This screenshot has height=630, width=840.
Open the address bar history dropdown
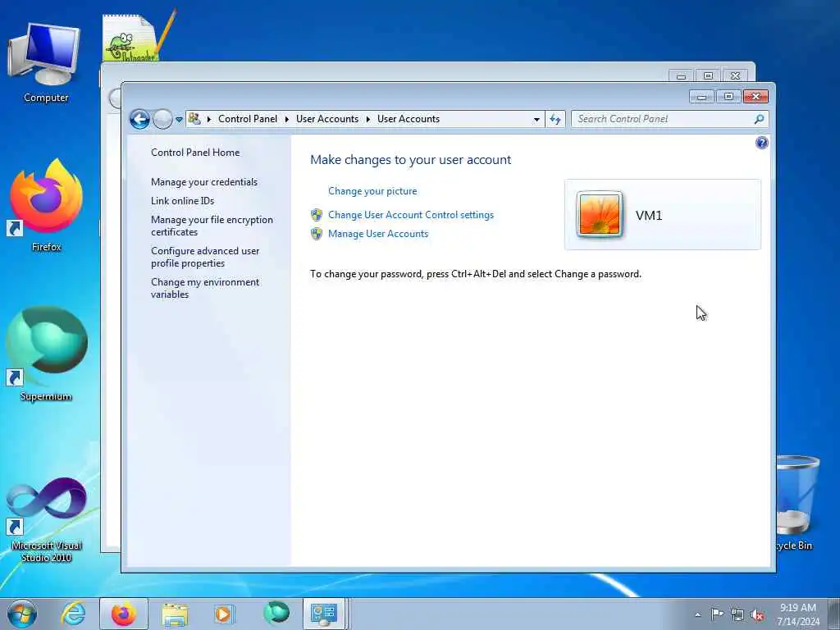click(536, 120)
